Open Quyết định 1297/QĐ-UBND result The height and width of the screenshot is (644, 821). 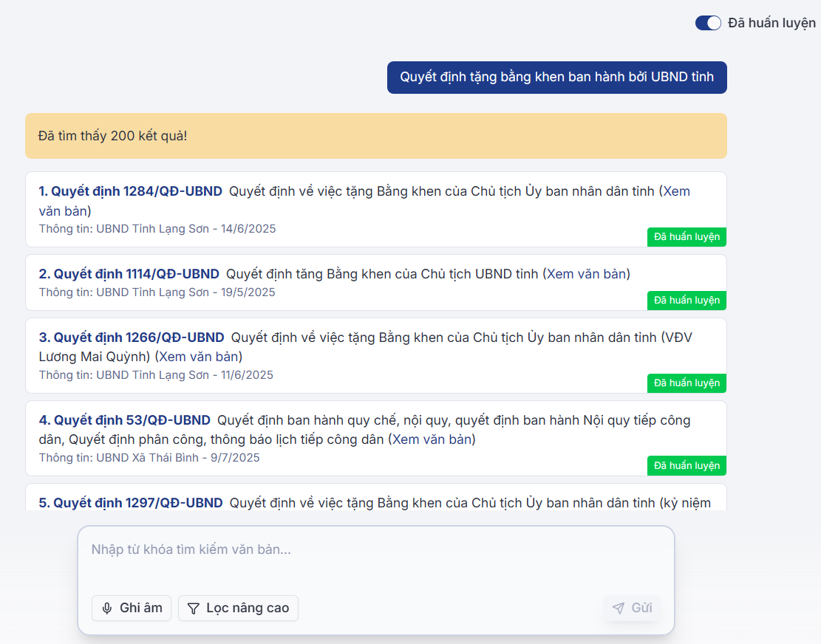(131, 503)
